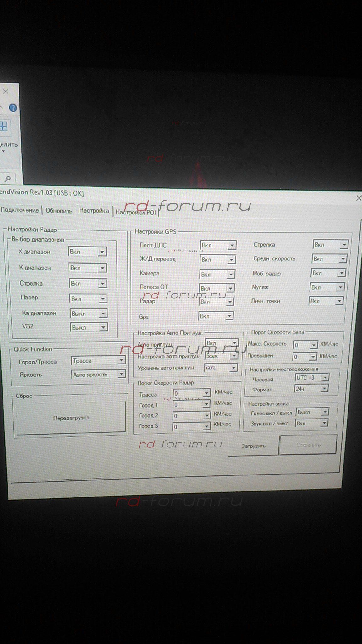Image resolution: width=362 pixels, height=644 pixels.
Task: Switch to the Обновить tab
Action: click(59, 211)
